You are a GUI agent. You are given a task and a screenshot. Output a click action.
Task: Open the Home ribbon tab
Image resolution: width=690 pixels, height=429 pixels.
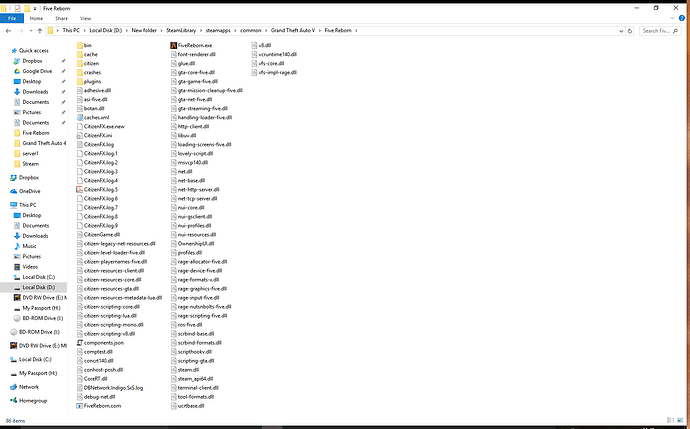pyautogui.click(x=36, y=18)
